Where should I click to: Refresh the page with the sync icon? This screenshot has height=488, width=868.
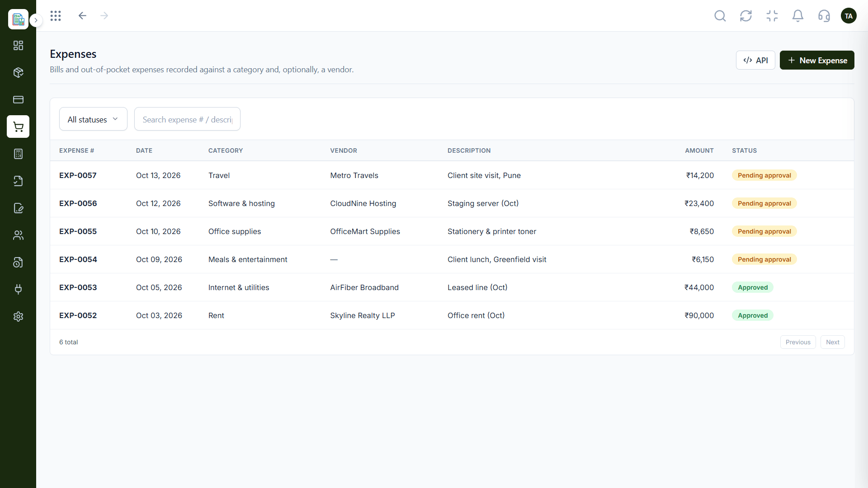click(x=746, y=16)
